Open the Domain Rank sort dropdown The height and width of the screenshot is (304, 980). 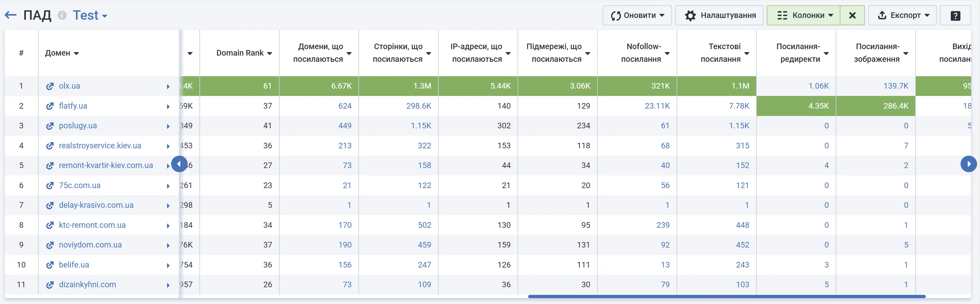click(270, 53)
